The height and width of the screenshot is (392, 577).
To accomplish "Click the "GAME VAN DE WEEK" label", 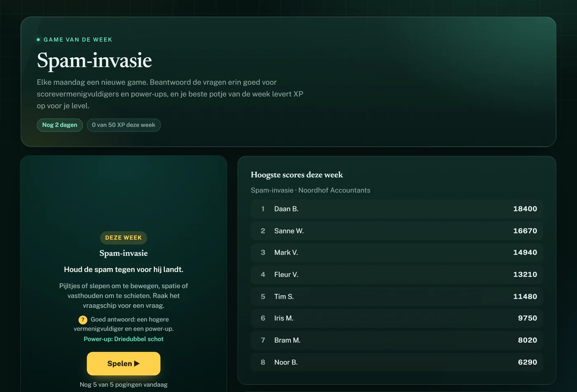I will point(78,40).
